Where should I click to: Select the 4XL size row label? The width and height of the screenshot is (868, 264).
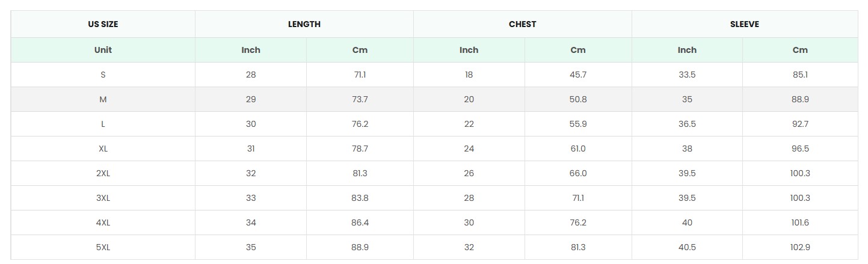(103, 223)
